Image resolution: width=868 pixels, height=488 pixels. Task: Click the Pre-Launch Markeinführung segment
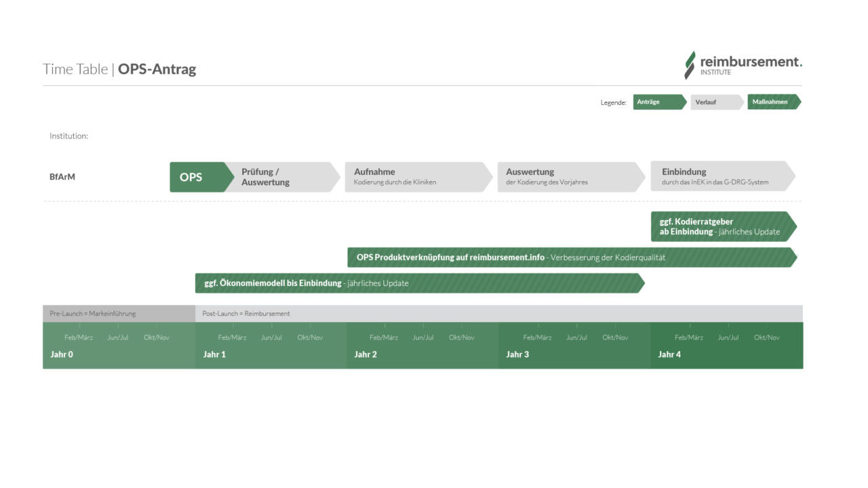pos(119,314)
